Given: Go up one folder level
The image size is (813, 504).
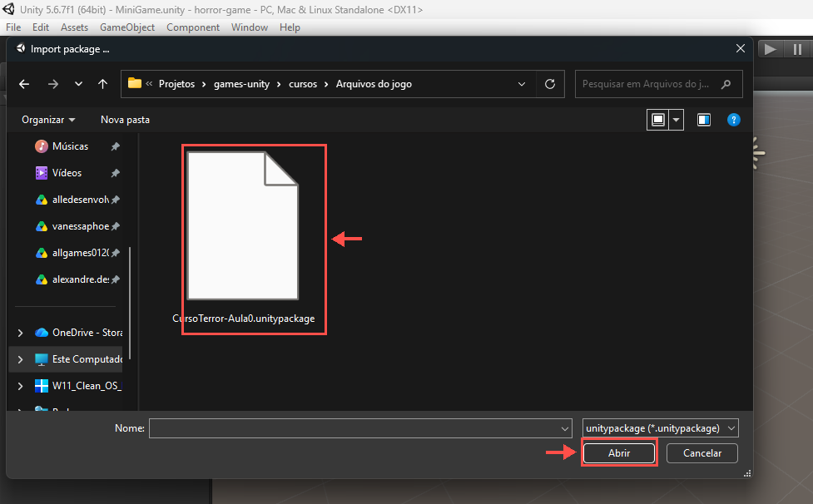Looking at the screenshot, I should [102, 84].
